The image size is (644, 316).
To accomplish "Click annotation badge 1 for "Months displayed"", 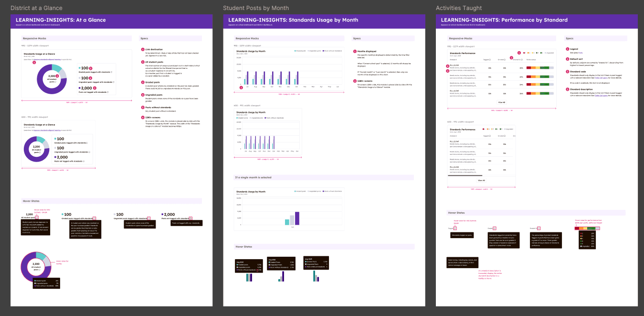I will 354,52.
